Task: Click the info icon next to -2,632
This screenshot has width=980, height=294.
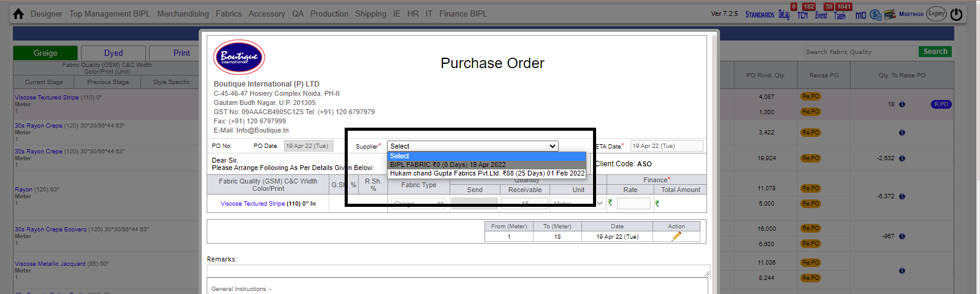Action: pyautogui.click(x=902, y=158)
